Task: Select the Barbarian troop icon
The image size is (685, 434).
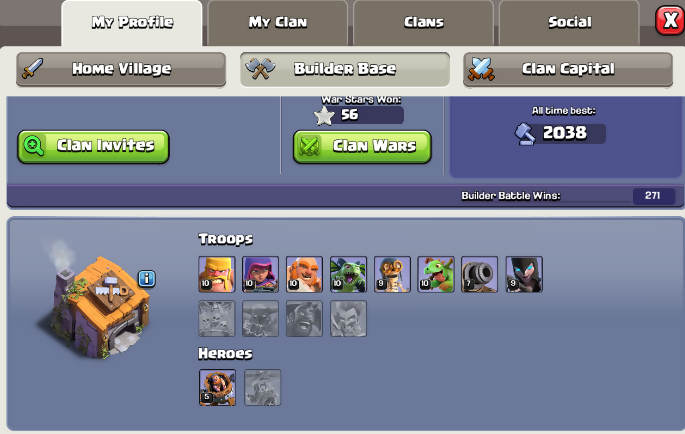Action: [217, 274]
